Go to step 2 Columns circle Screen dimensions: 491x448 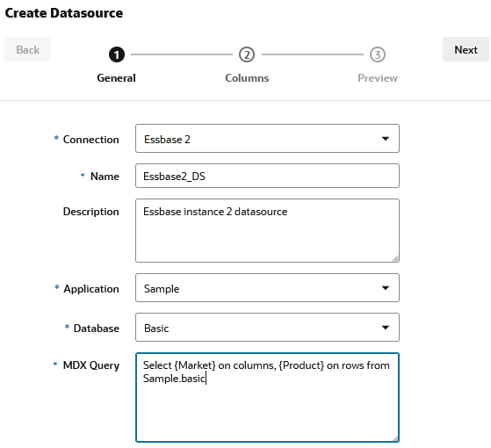coord(247,54)
